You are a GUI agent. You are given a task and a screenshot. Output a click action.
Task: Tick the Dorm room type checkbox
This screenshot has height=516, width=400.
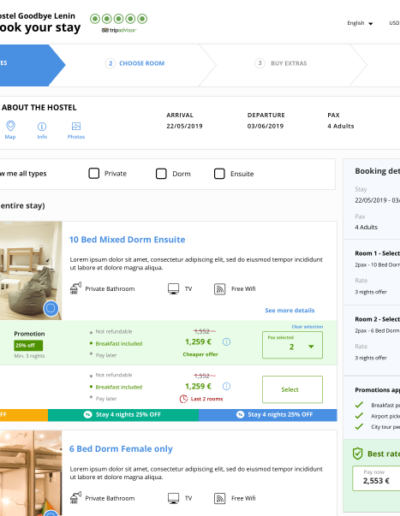[161, 174]
